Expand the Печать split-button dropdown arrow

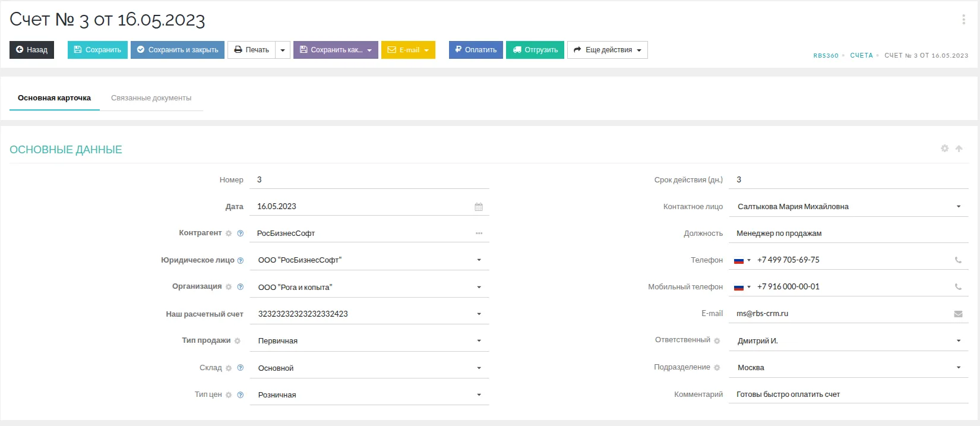pyautogui.click(x=283, y=50)
